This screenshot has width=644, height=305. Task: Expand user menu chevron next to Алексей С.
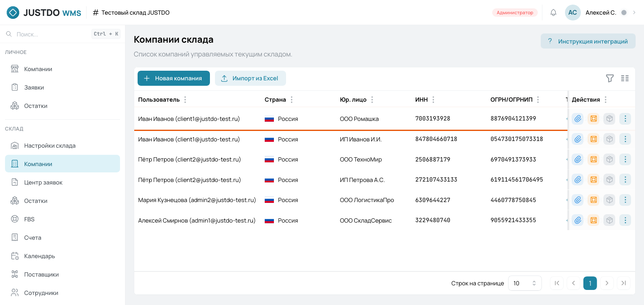tap(634, 13)
